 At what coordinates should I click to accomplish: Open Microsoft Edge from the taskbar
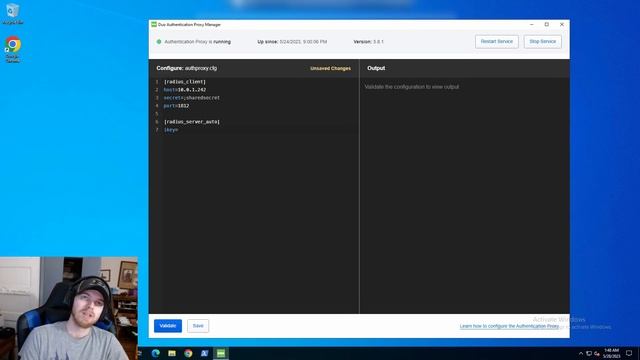click(x=156, y=353)
